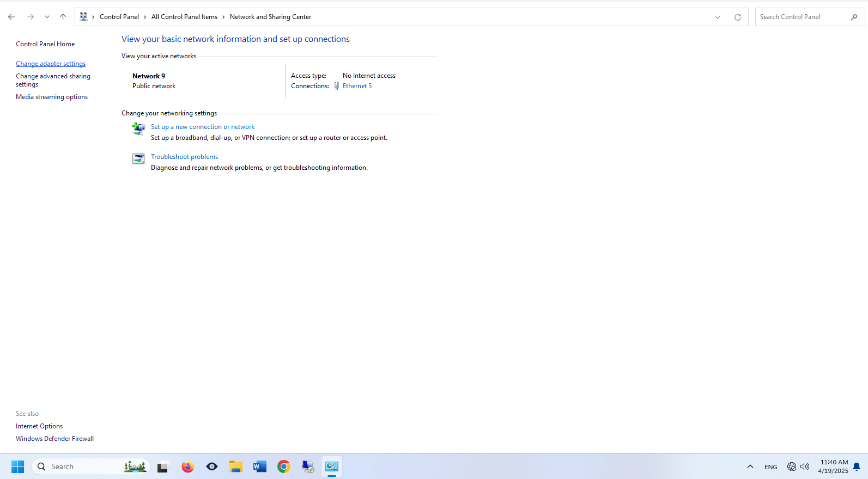Open File Explorer from the taskbar
868x479 pixels.
coord(236,467)
